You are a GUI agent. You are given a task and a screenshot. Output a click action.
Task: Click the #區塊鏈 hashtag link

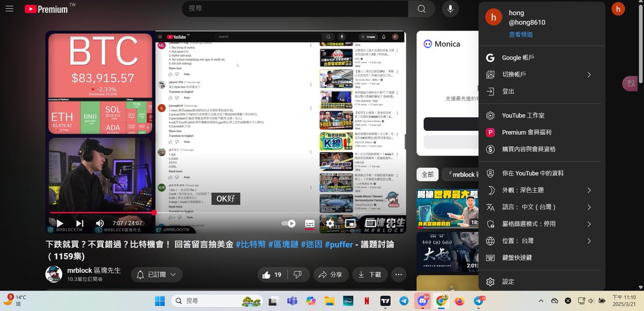(x=283, y=244)
